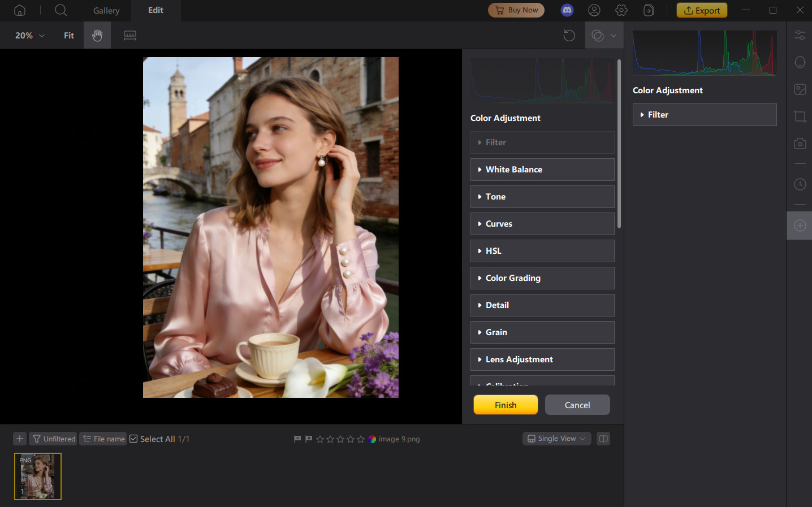The image size is (812, 507).
Task: Switch to the Gallery tab
Action: pos(106,10)
